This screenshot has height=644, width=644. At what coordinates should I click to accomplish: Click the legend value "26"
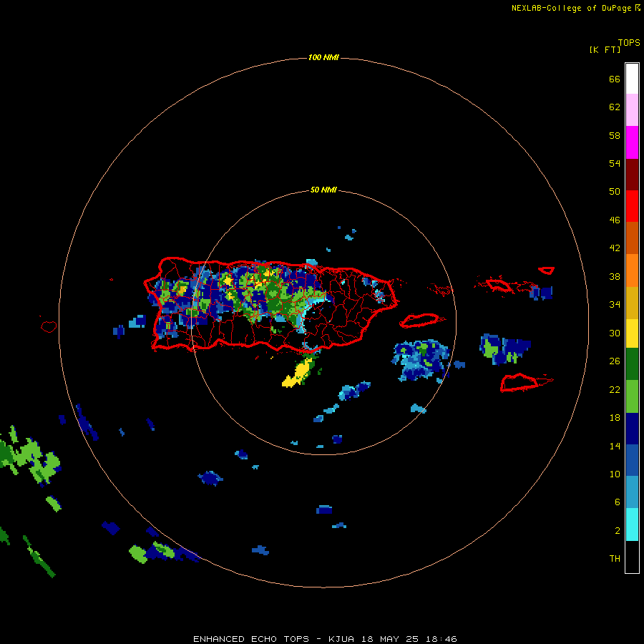[615, 361]
